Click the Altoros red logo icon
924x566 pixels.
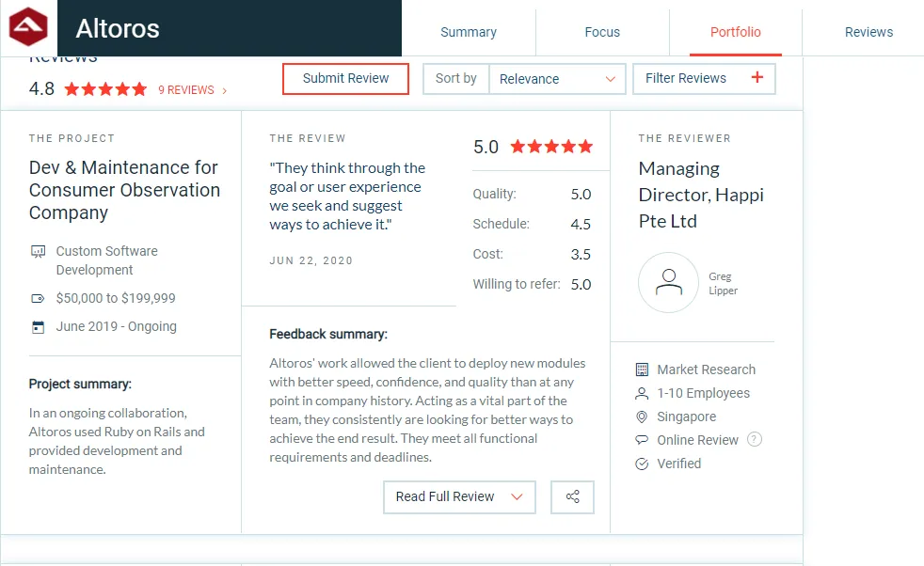(28, 27)
